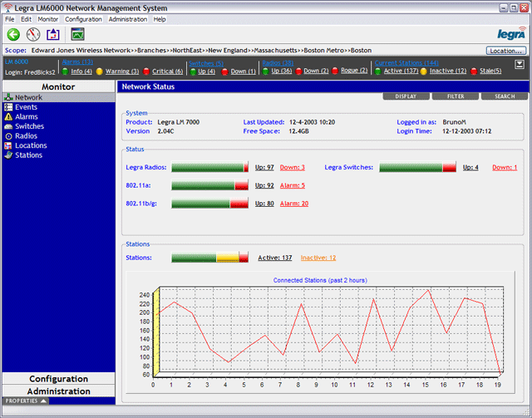Click the Legra logo at top right
This screenshot has width=532, height=418.
512,33
